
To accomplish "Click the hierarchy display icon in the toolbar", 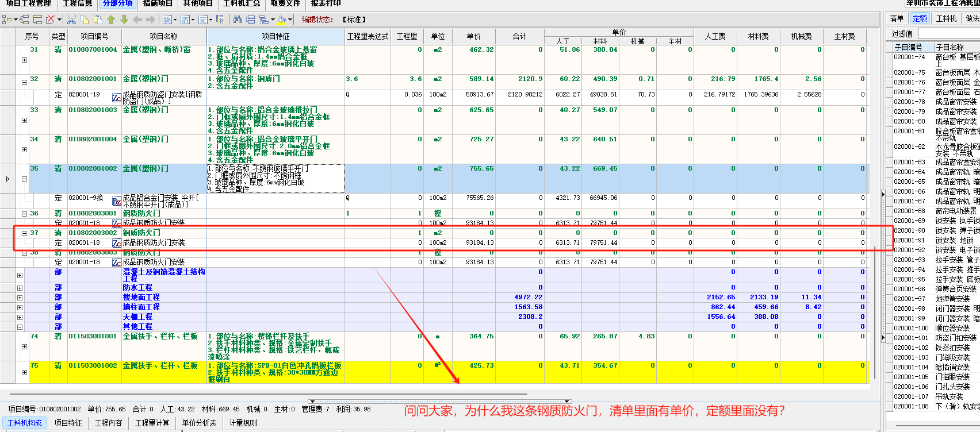I will pyautogui.click(x=263, y=20).
